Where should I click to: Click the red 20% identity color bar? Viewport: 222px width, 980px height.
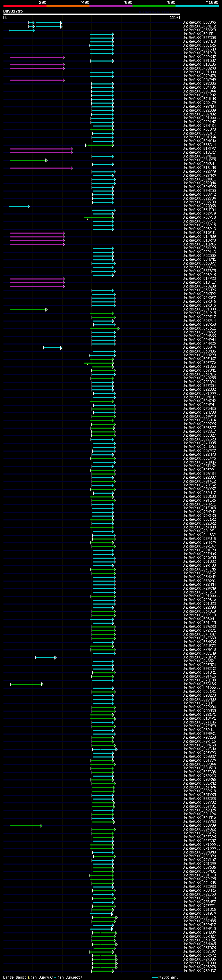[25, 6]
